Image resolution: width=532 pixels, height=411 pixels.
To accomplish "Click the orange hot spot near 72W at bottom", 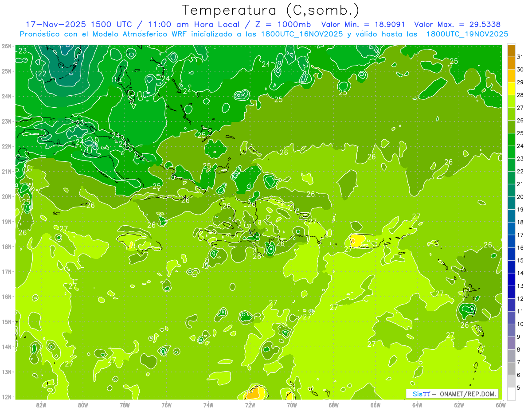I will click(253, 393).
